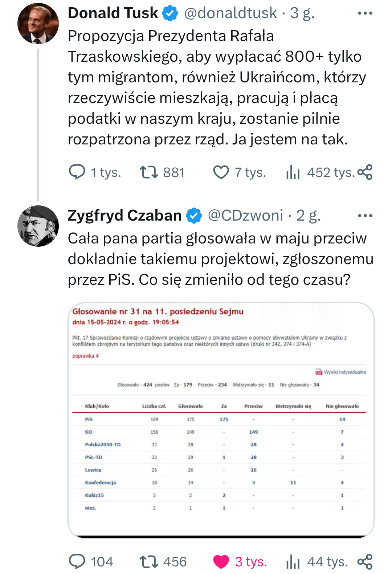Open Zygfryd Czaban's avatar
Viewport: 392px width, 574px height.
point(38,226)
